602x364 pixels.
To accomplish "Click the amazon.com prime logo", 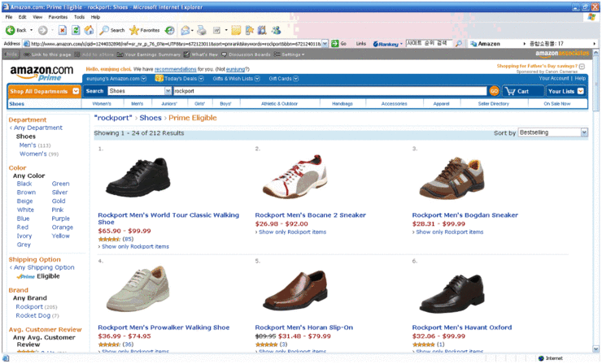I will [41, 73].
